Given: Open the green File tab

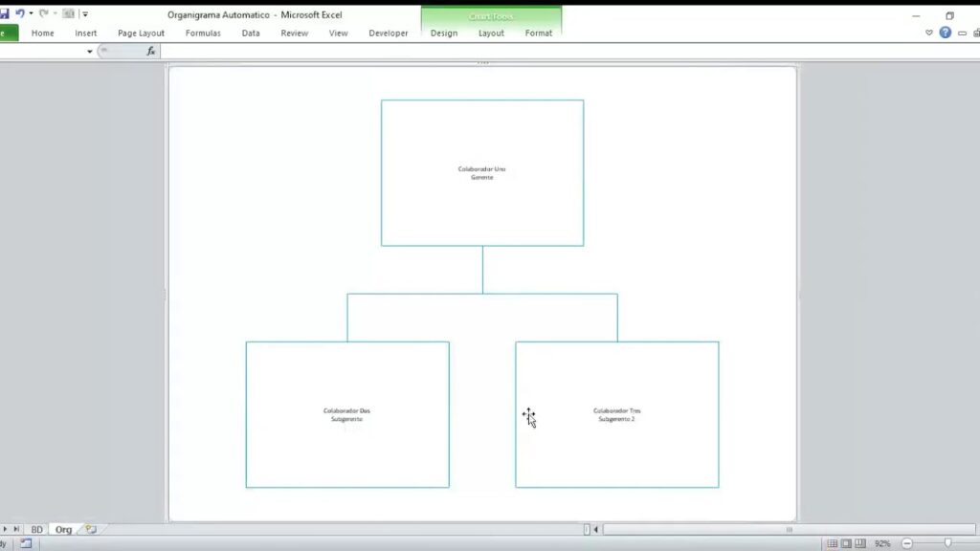Looking at the screenshot, I should (9, 33).
